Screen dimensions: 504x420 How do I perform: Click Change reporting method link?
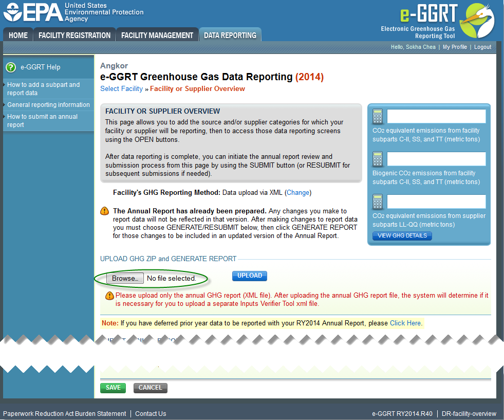coord(298,193)
